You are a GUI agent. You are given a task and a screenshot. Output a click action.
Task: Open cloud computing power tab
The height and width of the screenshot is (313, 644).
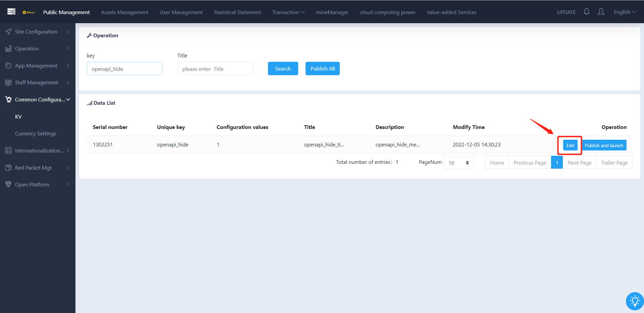click(x=388, y=12)
